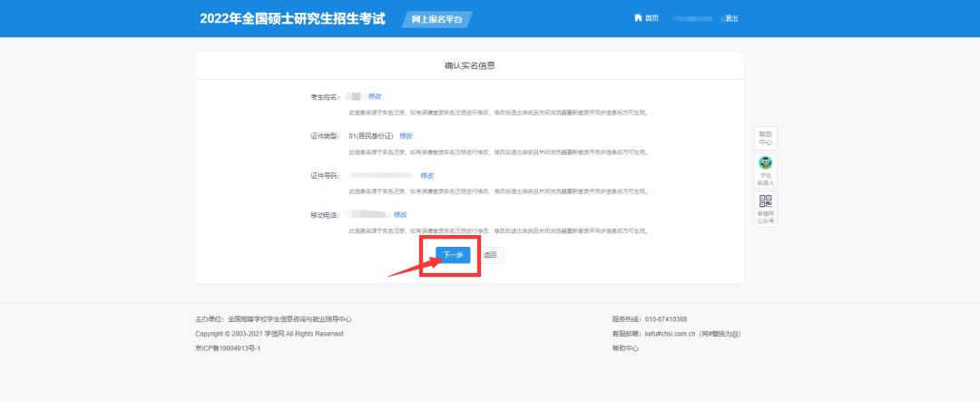Click 修改 next to 考生姓名
The width and height of the screenshot is (980, 402).
375,96
